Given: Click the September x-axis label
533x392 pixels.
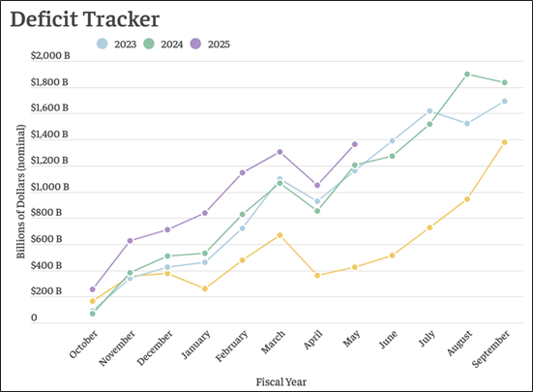Looking at the screenshot, I should click(490, 349).
